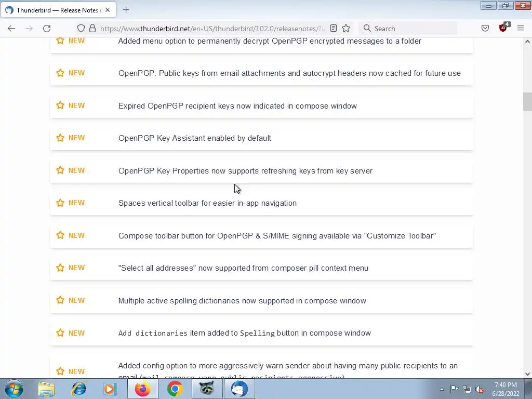Open Thunderbird from the taskbar

(239, 389)
